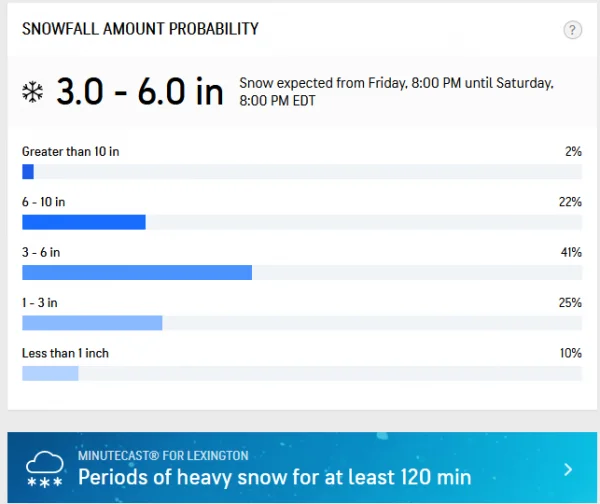
Task: Click the 6 - 10 in label
Action: coord(43,202)
